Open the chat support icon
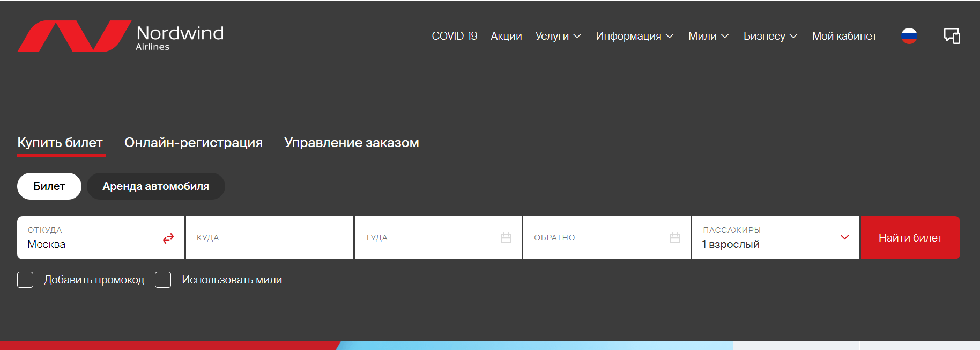The width and height of the screenshot is (980, 350). pos(952,36)
